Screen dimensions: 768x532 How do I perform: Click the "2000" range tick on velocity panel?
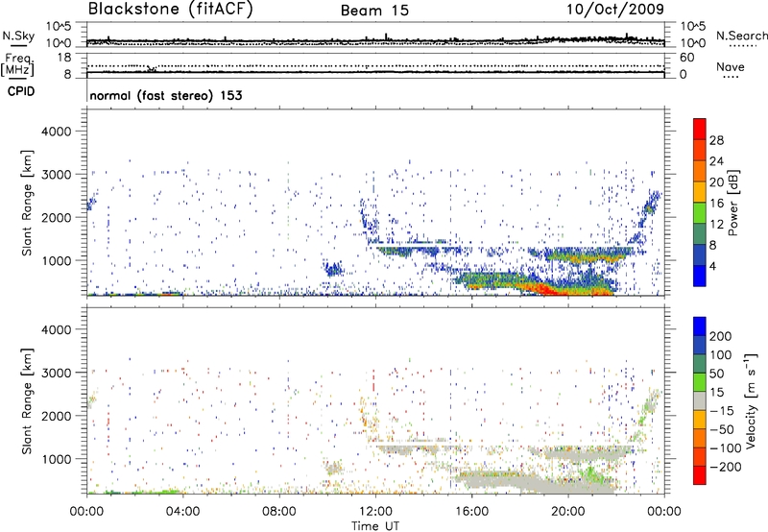(56, 416)
